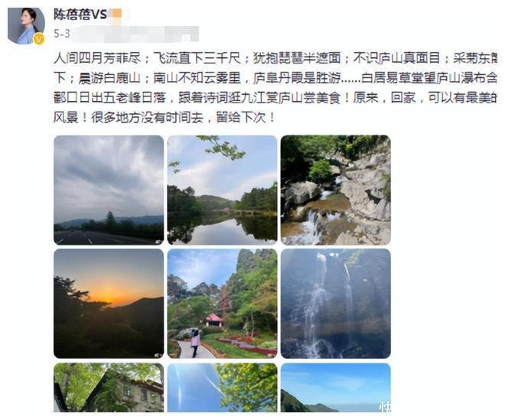The width and height of the screenshot is (505, 420).
Task: Click the text line mentioning 五老峰日落
Action: (275, 98)
